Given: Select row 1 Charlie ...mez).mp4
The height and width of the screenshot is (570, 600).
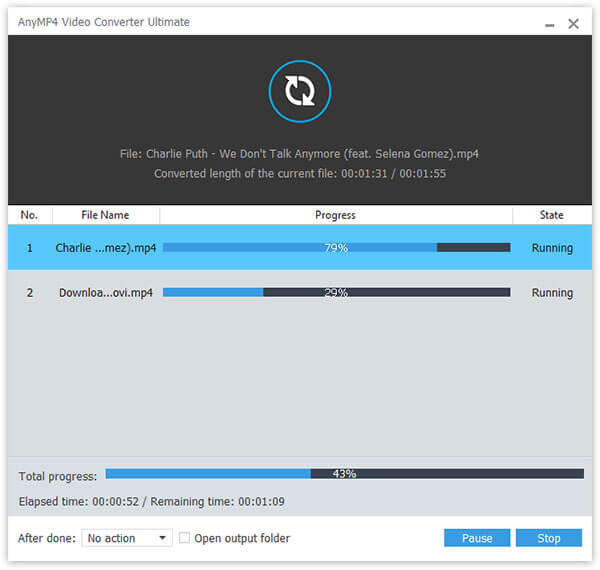Looking at the screenshot, I should coord(300,248).
